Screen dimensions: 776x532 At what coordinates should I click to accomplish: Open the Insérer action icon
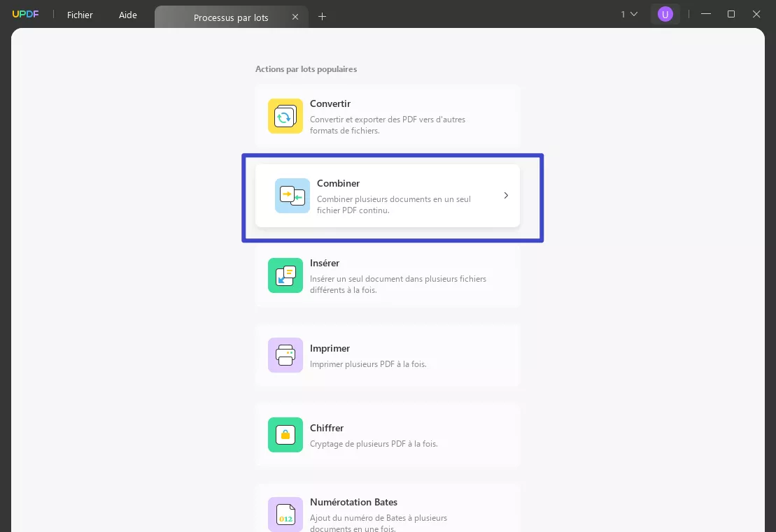coord(285,275)
